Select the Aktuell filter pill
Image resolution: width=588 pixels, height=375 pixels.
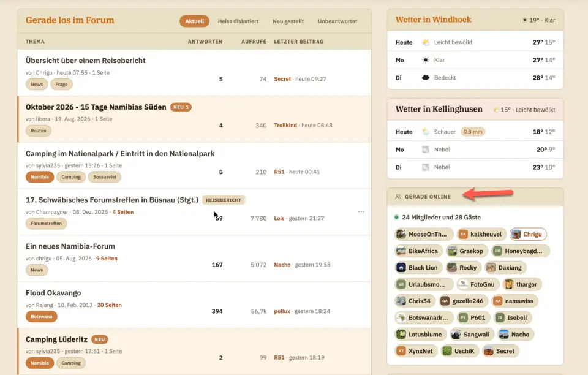(x=194, y=21)
